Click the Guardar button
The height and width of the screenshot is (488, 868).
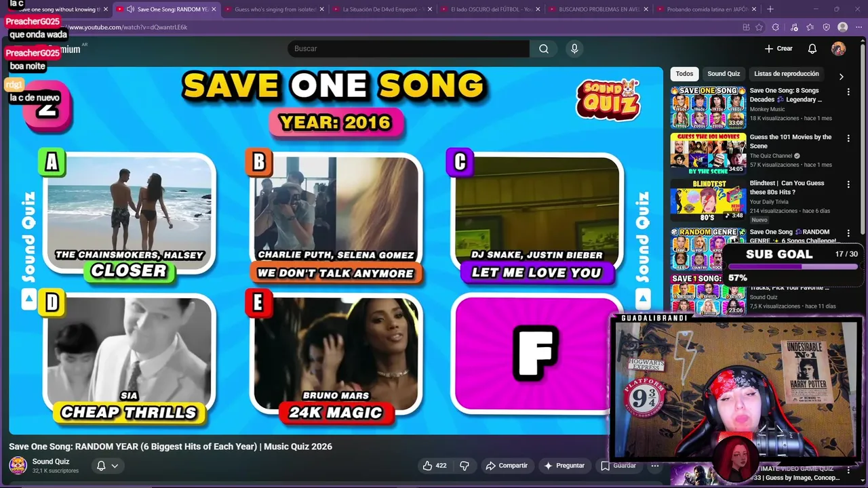click(618, 466)
